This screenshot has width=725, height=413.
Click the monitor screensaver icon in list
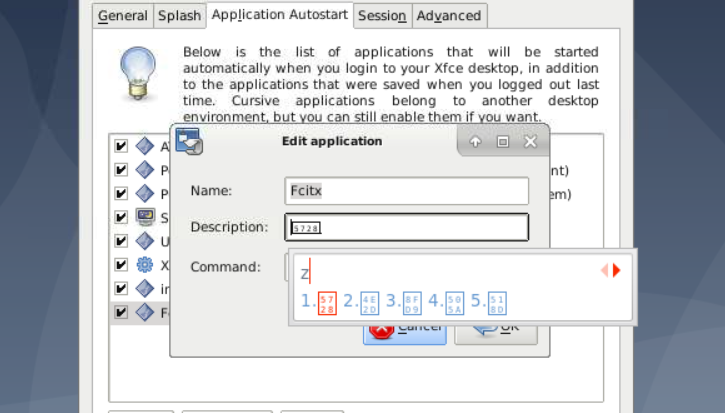(145, 217)
